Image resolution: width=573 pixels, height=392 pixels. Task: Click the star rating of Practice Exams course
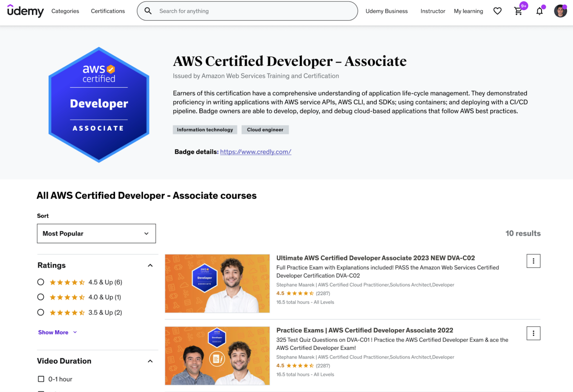[300, 366]
